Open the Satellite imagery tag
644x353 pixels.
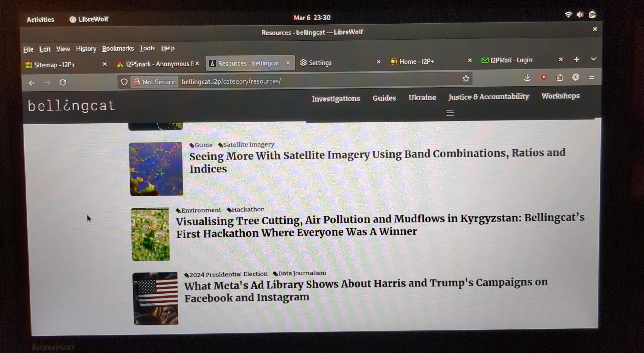click(x=246, y=145)
